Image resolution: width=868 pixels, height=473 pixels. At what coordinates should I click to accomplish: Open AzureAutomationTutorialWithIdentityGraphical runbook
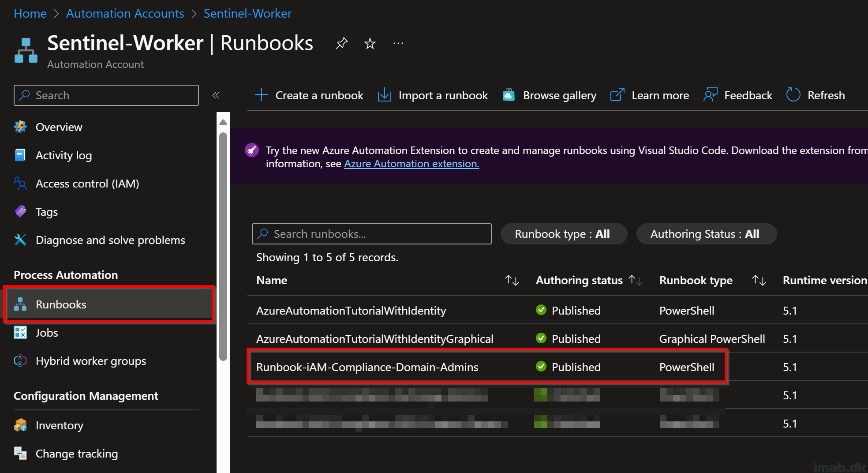(x=375, y=339)
